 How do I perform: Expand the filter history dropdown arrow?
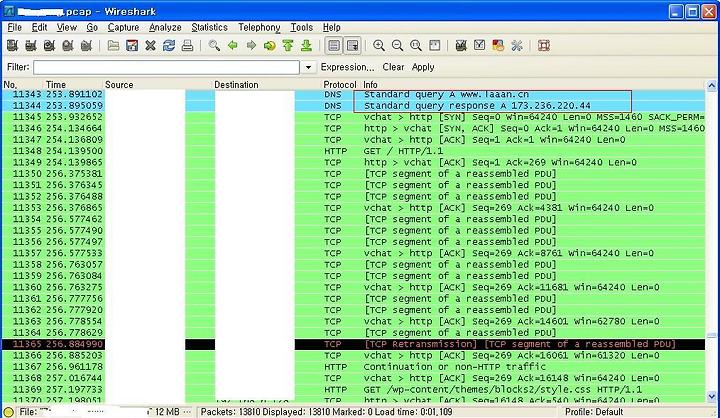click(x=308, y=68)
